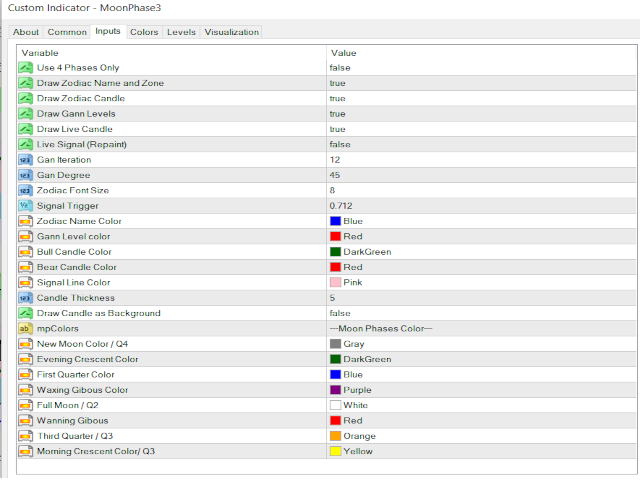Image resolution: width=640 pixels, height=480 pixels.
Task: Click the color icon beside Evening Crescent Color
Action: pos(25,360)
